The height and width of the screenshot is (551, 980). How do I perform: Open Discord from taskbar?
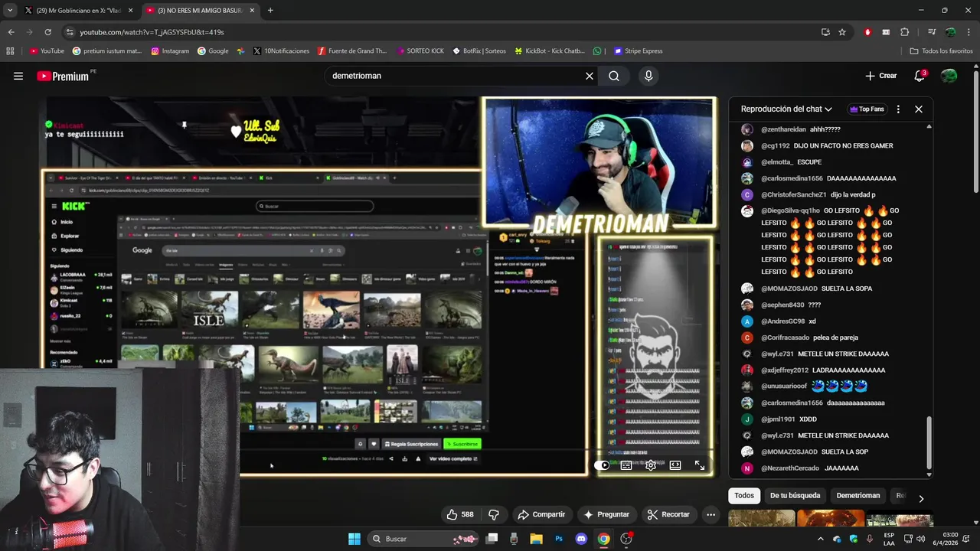[x=581, y=539]
